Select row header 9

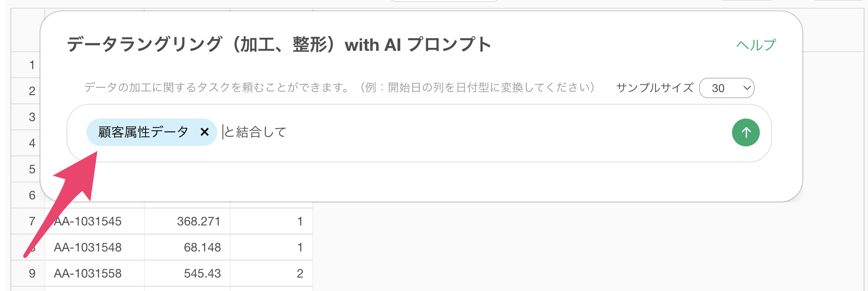[28, 274]
